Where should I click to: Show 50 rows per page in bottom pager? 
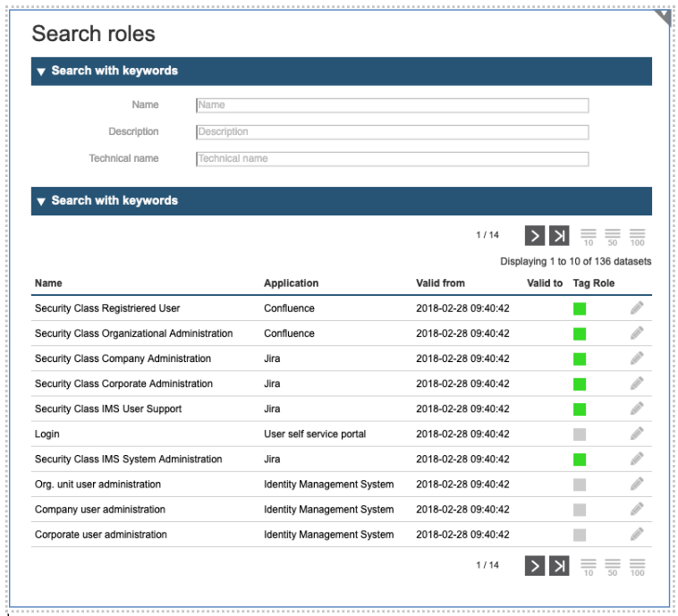(x=613, y=568)
